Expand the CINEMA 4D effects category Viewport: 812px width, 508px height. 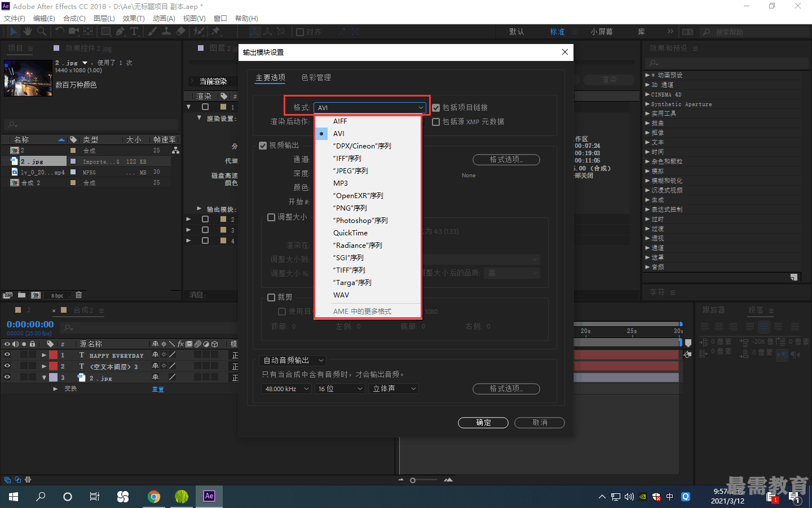[x=647, y=94]
